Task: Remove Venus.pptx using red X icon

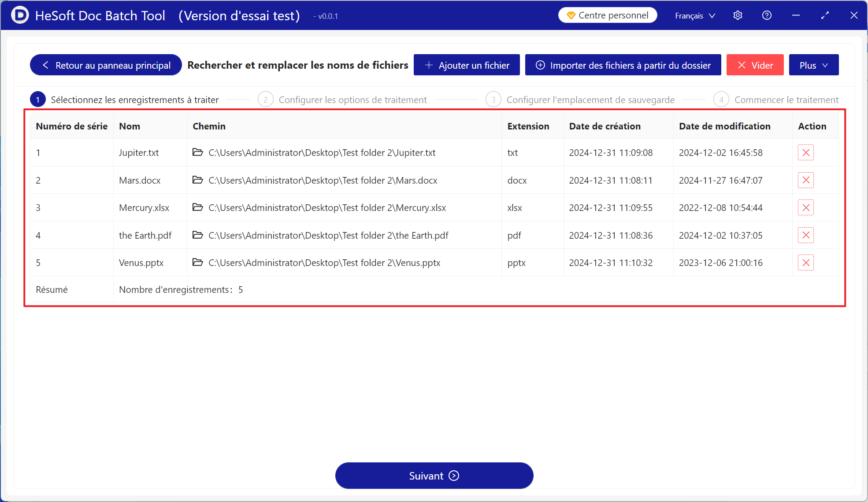Action: point(805,263)
